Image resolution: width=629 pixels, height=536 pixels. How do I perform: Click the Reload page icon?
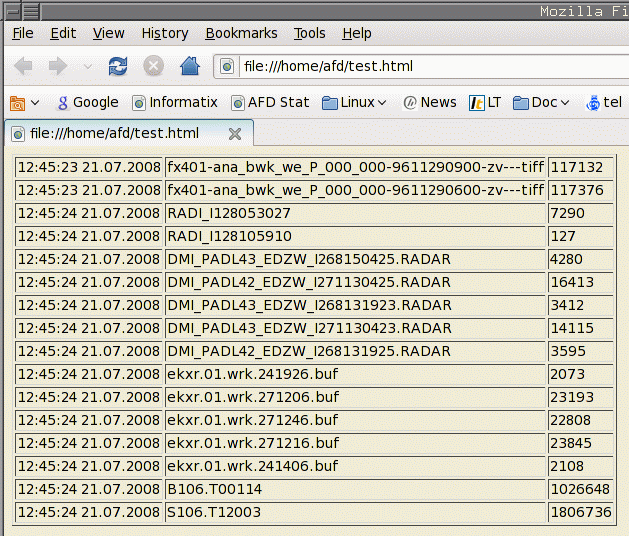[x=118, y=67]
